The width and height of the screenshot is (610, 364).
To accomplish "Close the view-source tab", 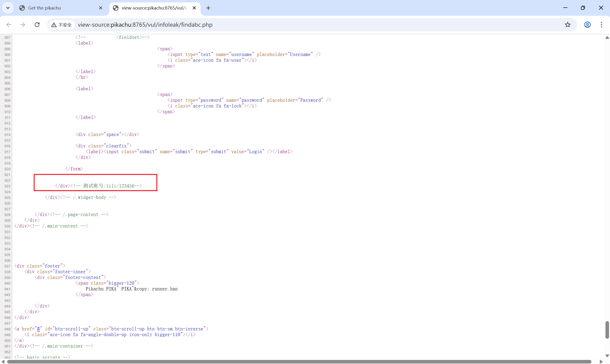I will coord(194,8).
